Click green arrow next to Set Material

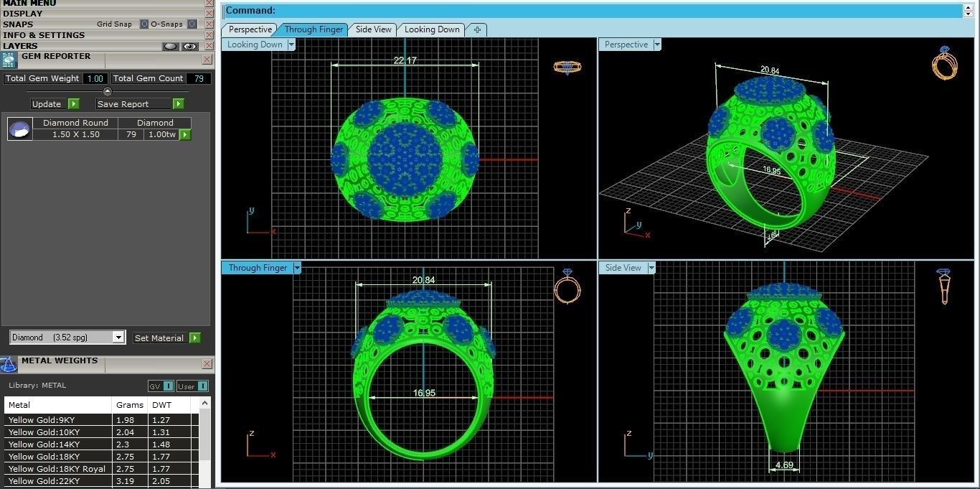click(x=194, y=337)
